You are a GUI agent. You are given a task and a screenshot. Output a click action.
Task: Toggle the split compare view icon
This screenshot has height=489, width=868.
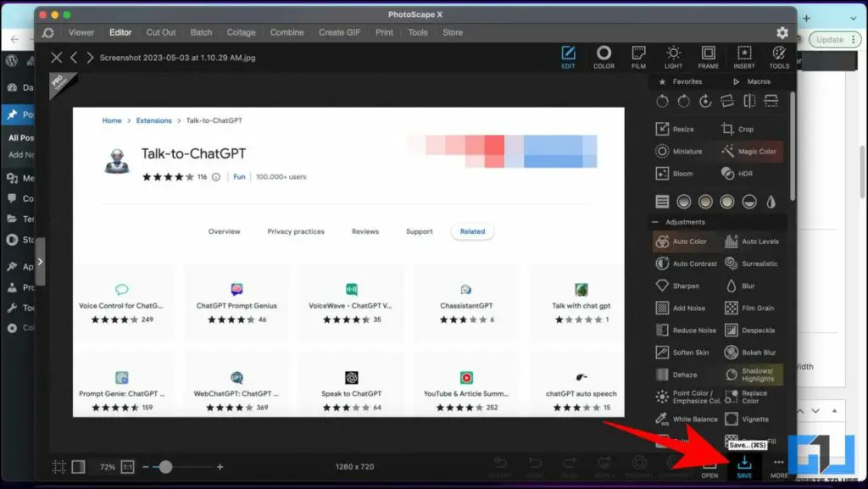(x=79, y=467)
